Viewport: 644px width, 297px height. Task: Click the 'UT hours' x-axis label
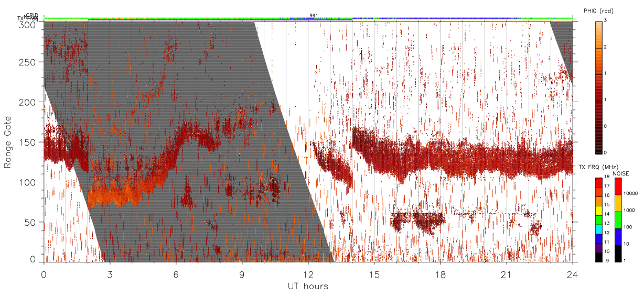tap(308, 286)
